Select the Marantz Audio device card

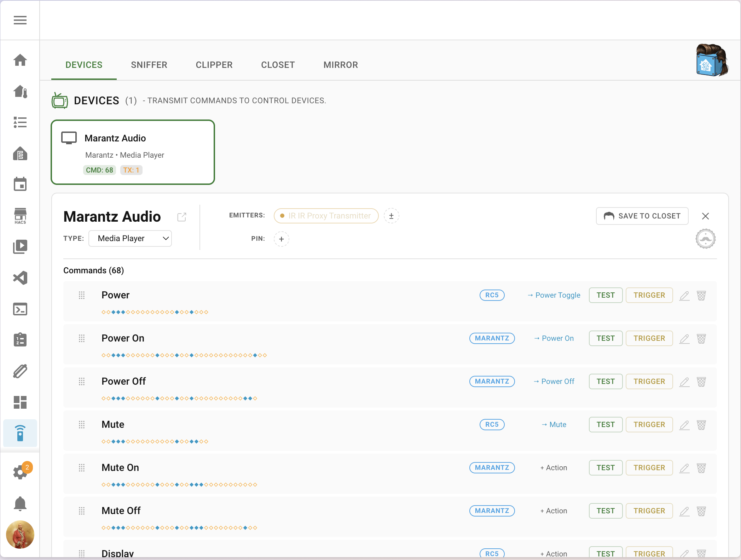pyautogui.click(x=133, y=152)
